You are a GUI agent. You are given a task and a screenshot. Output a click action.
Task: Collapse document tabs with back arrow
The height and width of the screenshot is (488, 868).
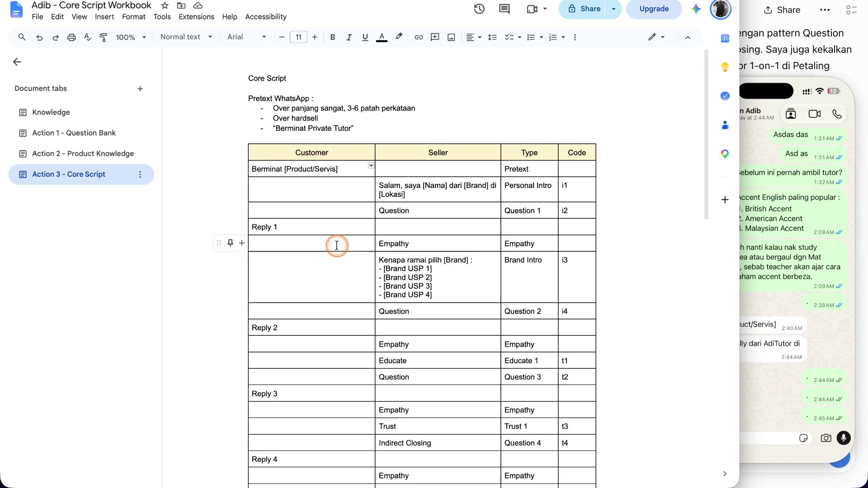[17, 62]
